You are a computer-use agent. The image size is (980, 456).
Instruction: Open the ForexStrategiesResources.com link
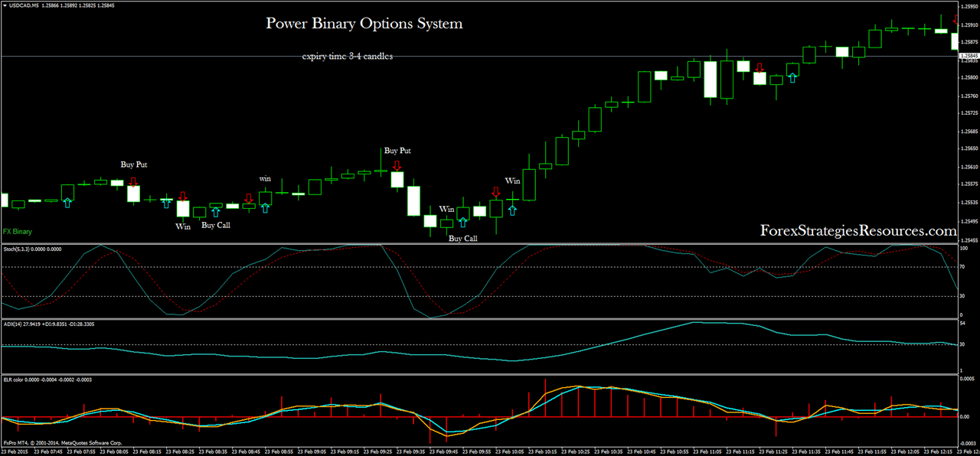point(857,230)
